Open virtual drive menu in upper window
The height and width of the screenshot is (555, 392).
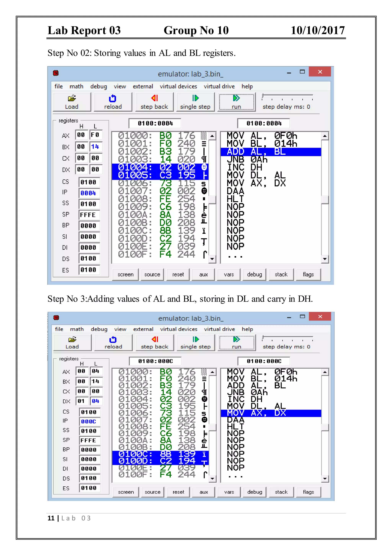coord(219,86)
